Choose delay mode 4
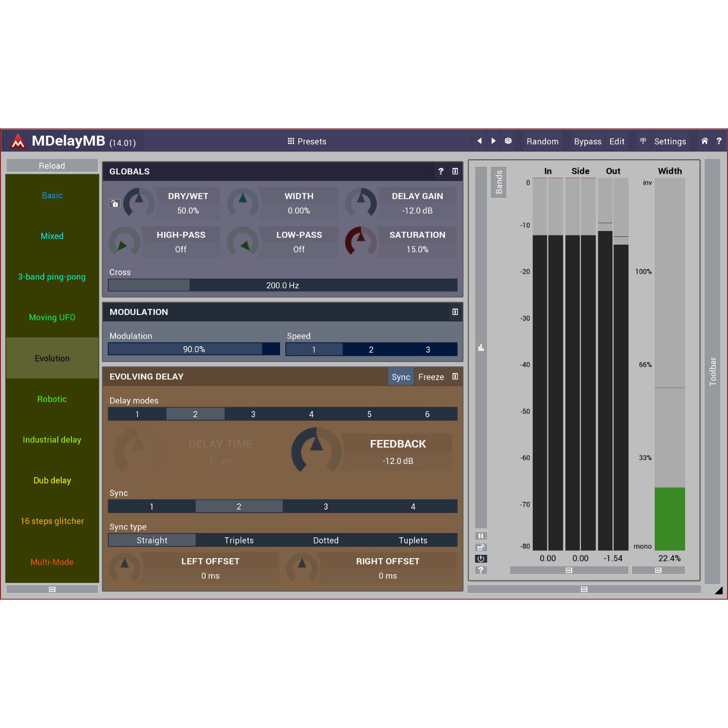The height and width of the screenshot is (728, 728). [x=311, y=414]
